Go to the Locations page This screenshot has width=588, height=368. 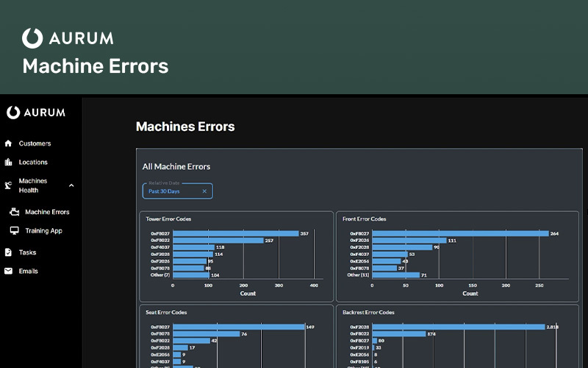33,162
